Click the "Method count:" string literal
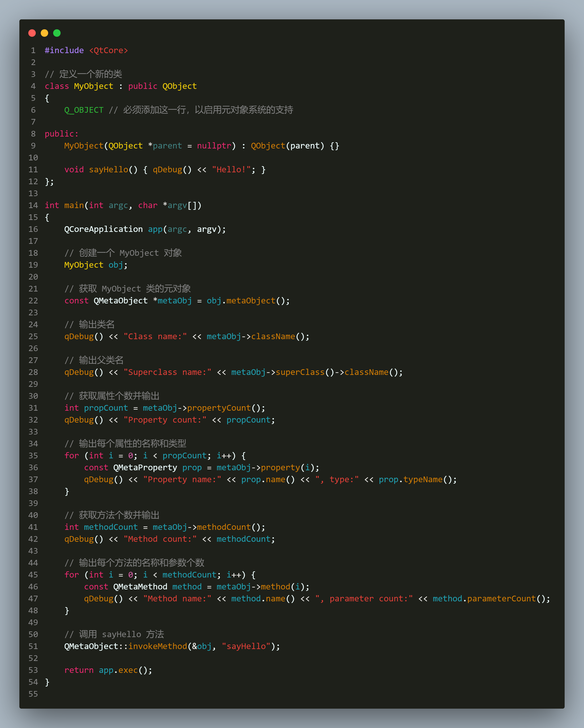The height and width of the screenshot is (728, 584). tap(160, 539)
